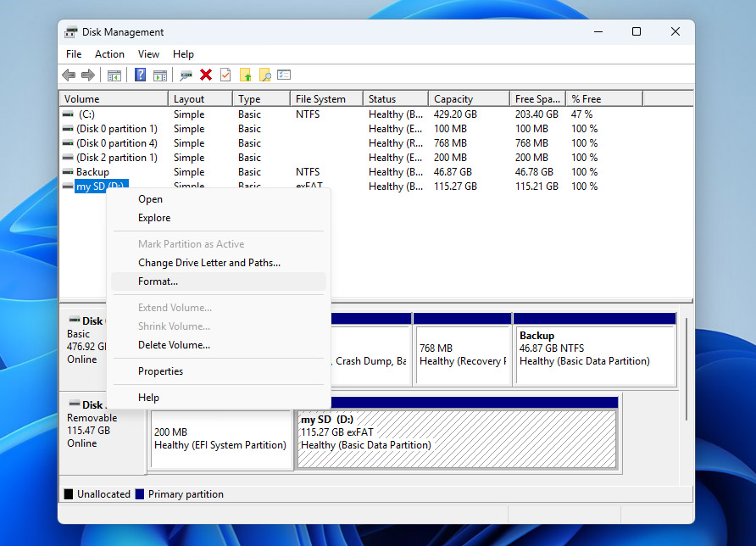Click the red X Delete toolbar icon
Image resolution: width=756 pixels, height=546 pixels.
(206, 75)
